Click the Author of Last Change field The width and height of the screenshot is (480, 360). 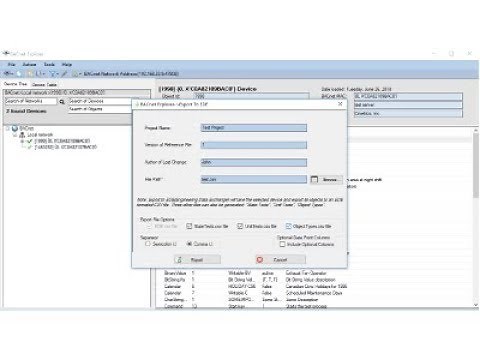pyautogui.click(x=254, y=162)
